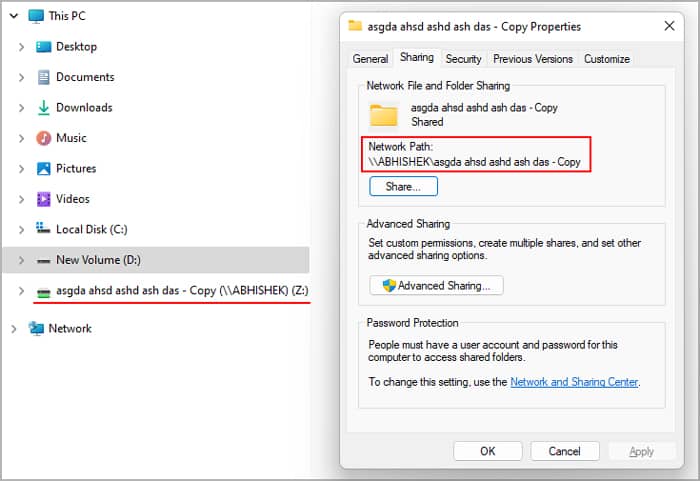Open the Music library icon

pos(43,138)
